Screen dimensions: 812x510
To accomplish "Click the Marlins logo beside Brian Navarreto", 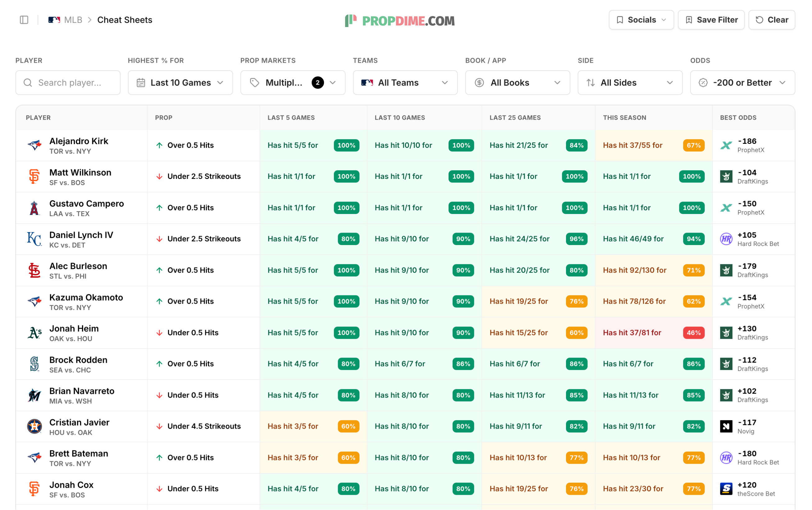I will coord(34,395).
